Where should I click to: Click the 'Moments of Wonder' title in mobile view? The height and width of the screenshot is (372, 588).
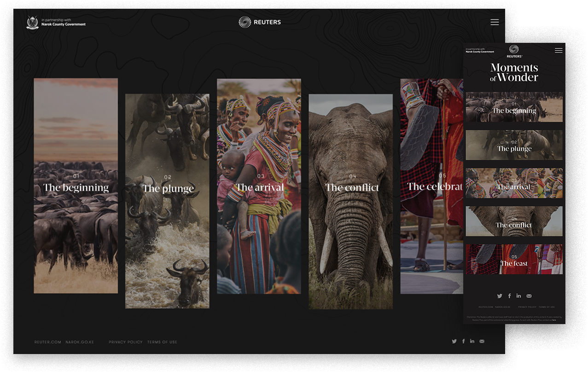[514, 73]
